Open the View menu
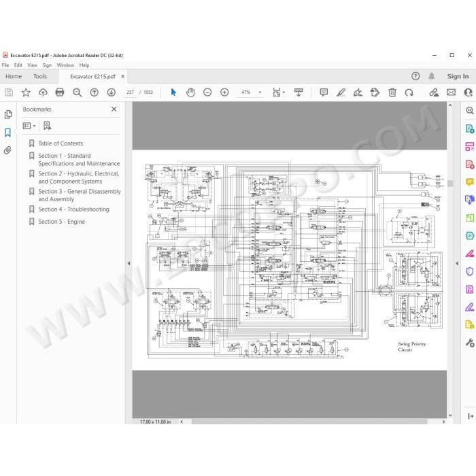 (32, 65)
